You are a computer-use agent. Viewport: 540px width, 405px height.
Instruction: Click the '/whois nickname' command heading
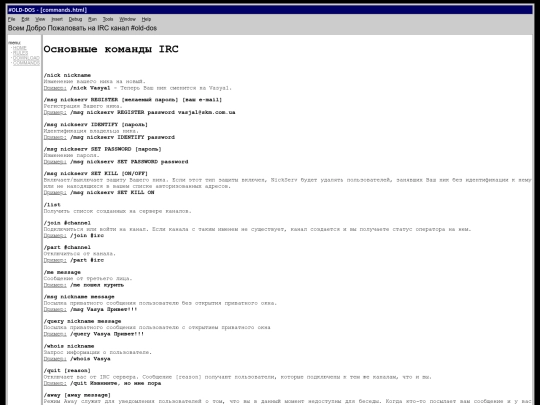point(69,346)
